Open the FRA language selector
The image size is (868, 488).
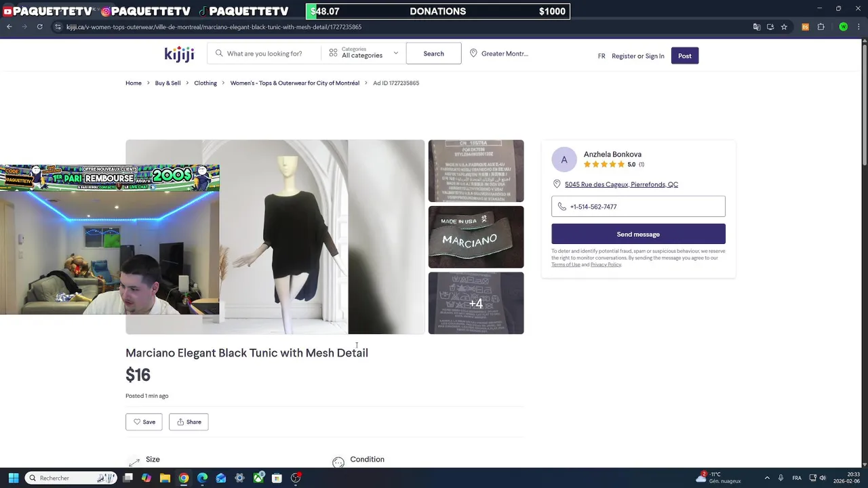coord(797,478)
